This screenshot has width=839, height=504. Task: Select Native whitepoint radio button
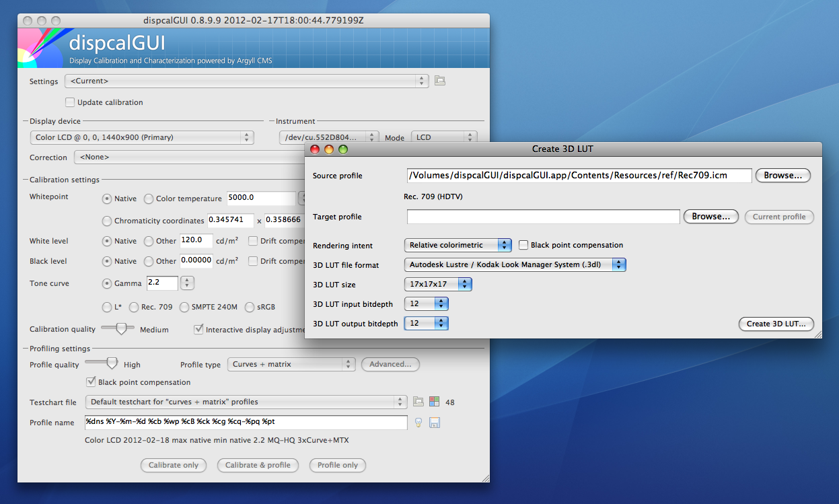pyautogui.click(x=106, y=199)
